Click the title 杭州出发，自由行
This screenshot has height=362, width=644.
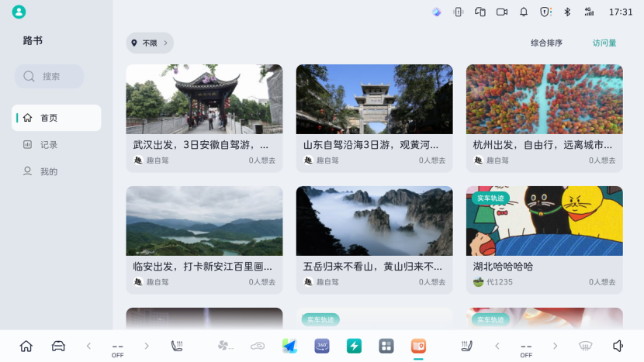pyautogui.click(x=542, y=145)
